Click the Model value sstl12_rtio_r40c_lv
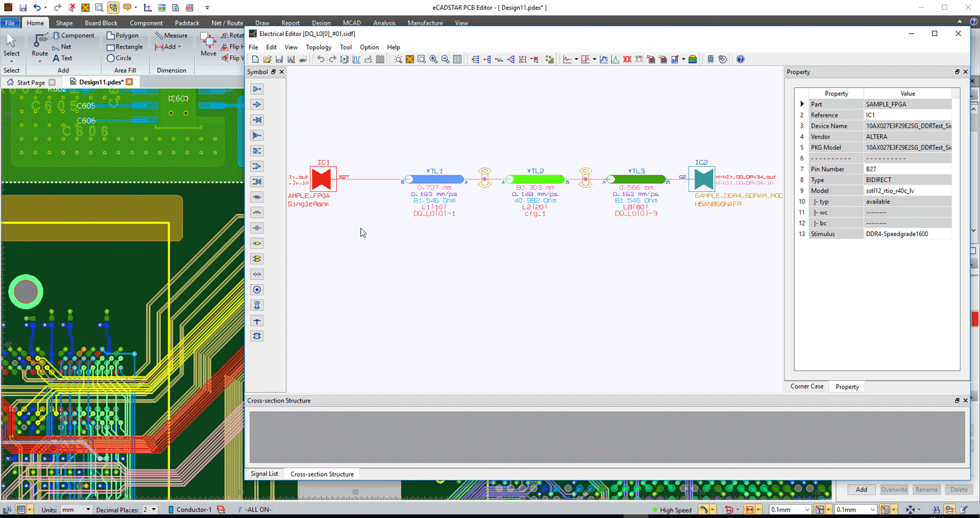Screen dimensions: 980x518 click(x=907, y=191)
